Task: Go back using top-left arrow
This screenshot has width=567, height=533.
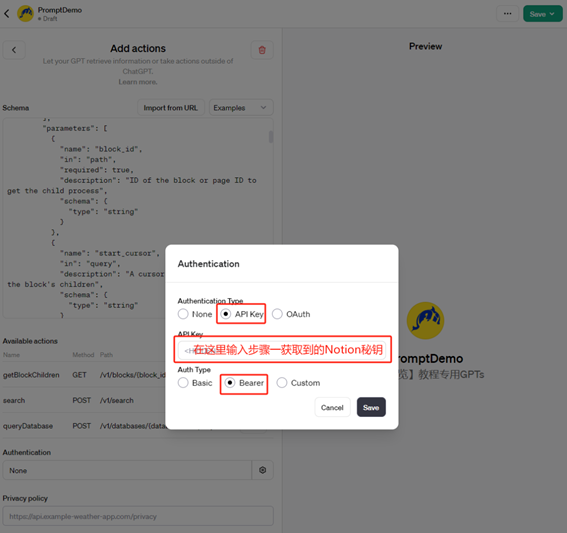Action: [x=7, y=14]
